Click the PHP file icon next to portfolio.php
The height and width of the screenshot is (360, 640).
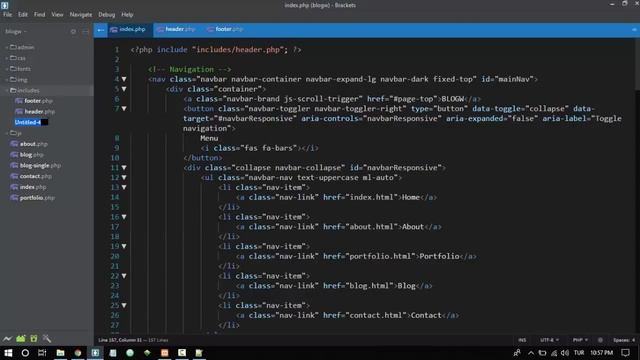click(x=14, y=198)
